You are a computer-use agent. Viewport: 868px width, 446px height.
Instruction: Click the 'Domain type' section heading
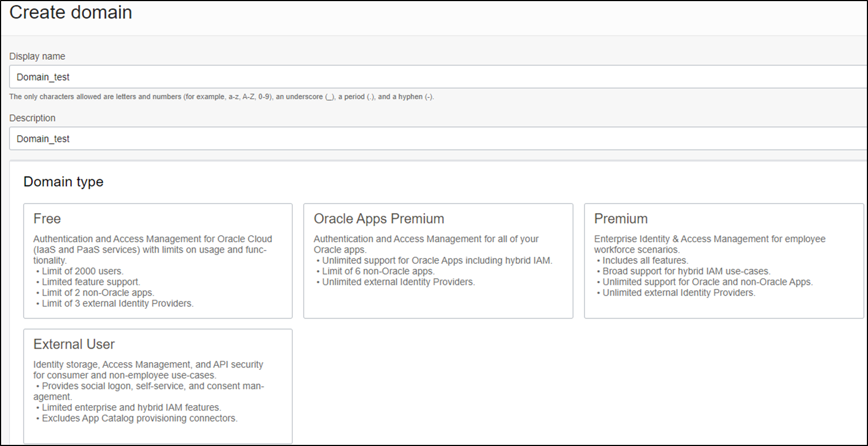(x=64, y=182)
